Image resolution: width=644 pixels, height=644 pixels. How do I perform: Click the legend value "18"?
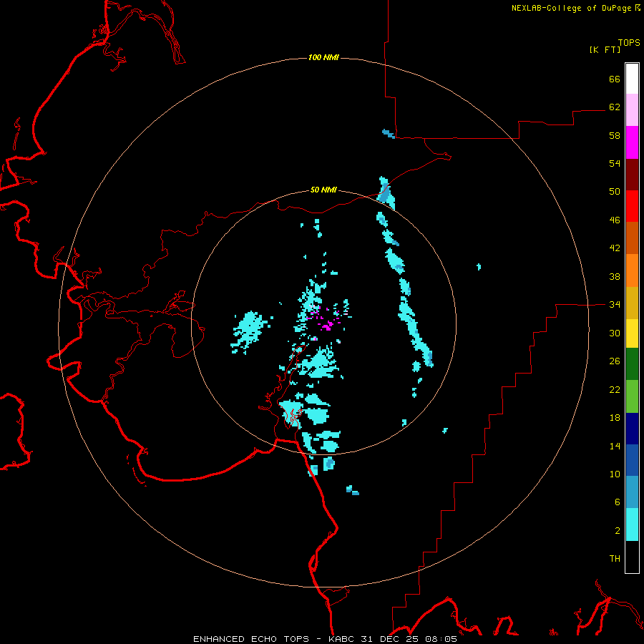pyautogui.click(x=615, y=418)
